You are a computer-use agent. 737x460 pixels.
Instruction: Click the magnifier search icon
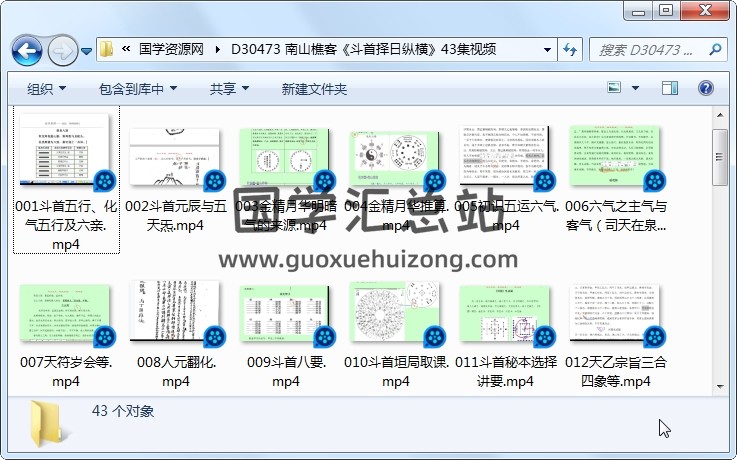(715, 49)
